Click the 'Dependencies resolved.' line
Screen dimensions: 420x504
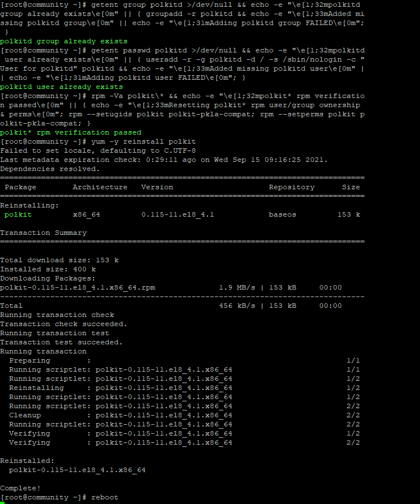click(x=50, y=169)
